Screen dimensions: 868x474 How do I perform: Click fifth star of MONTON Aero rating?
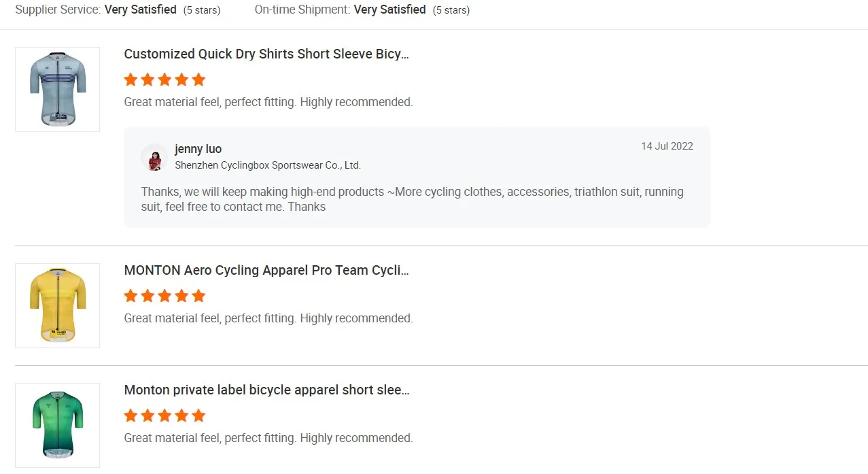click(x=198, y=296)
